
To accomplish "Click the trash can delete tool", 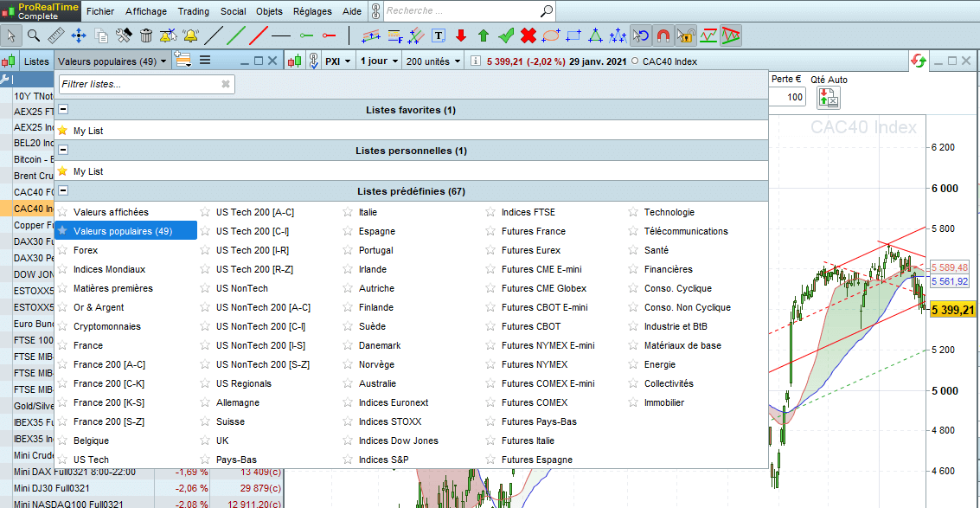I will click(145, 35).
